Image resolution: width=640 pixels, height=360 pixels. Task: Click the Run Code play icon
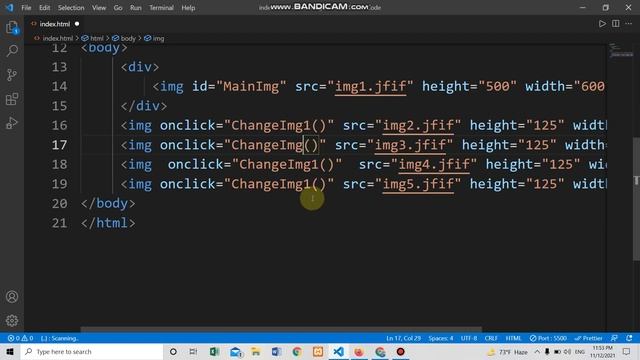tap(602, 24)
